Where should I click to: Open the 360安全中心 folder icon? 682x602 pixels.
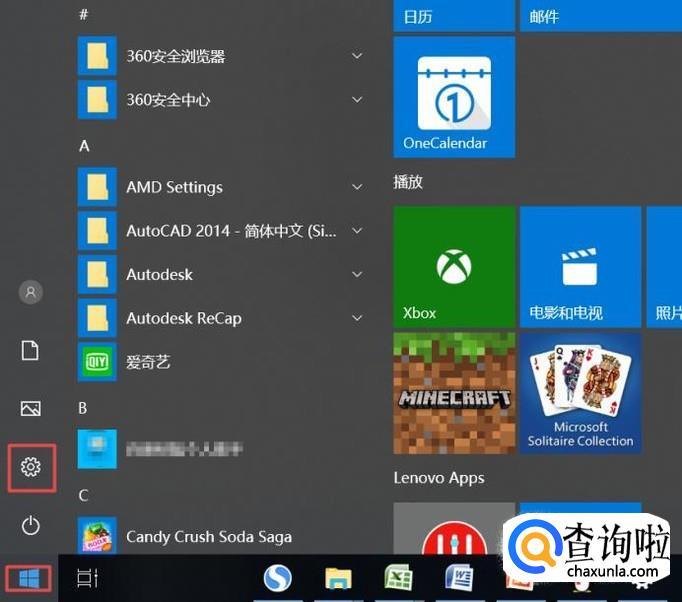point(97,100)
